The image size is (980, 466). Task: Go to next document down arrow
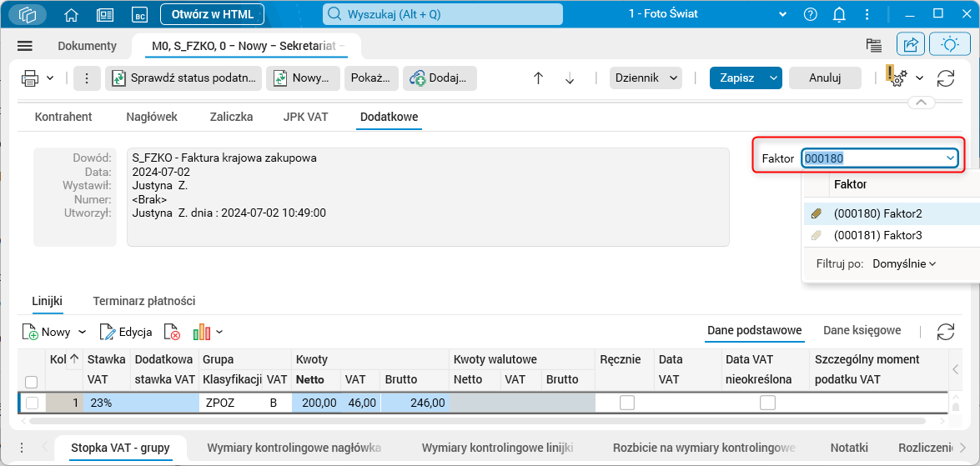pos(570,78)
